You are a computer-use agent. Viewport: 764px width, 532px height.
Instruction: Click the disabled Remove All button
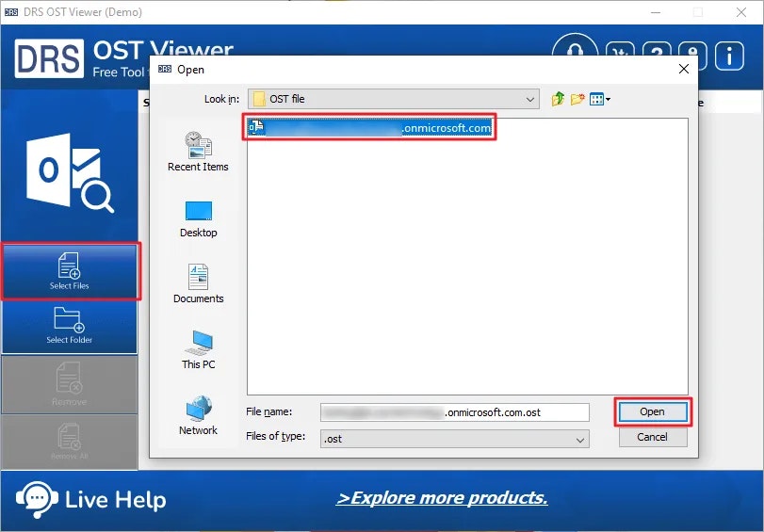tap(70, 442)
